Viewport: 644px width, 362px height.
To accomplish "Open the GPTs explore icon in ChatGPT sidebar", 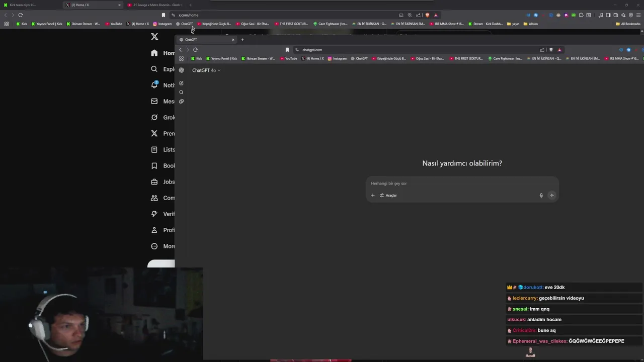I will pyautogui.click(x=181, y=101).
